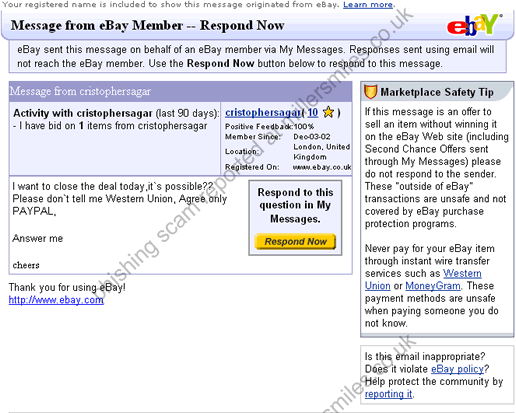Click the www.ebay.co.uk registered site text
Image resolution: width=516 pixels, height=413 pixels.
322,167
